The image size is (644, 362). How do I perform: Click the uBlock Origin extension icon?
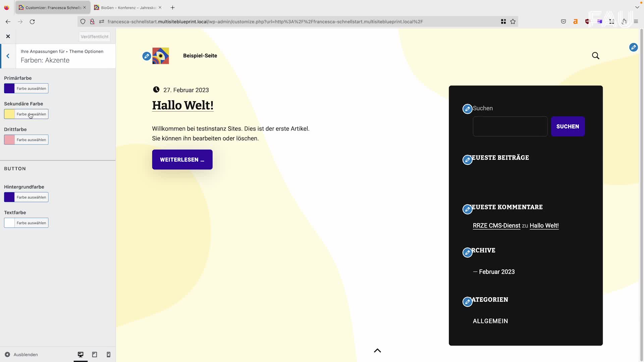point(587,21)
